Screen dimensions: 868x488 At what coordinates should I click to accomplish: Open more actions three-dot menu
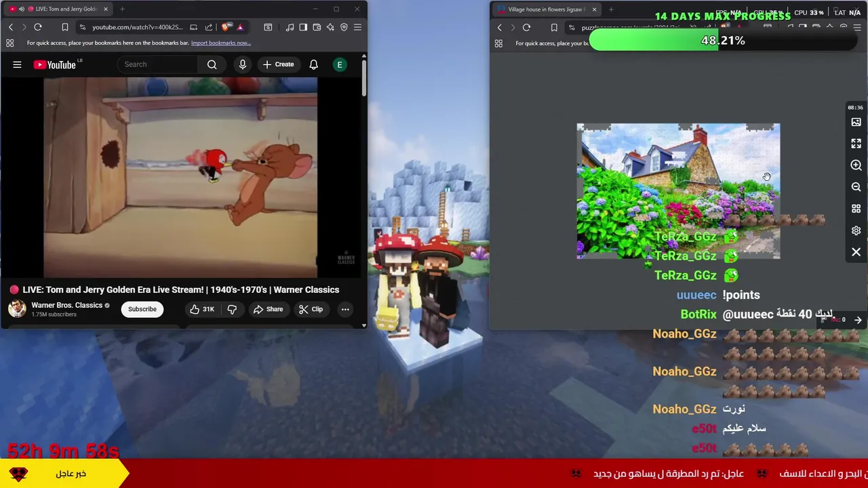click(345, 309)
